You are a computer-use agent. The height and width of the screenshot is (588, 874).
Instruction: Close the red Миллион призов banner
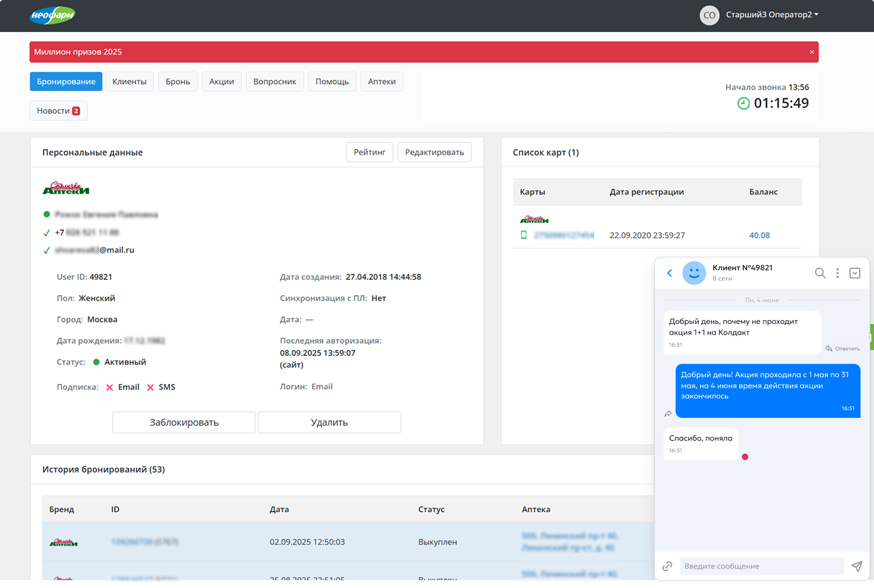811,52
